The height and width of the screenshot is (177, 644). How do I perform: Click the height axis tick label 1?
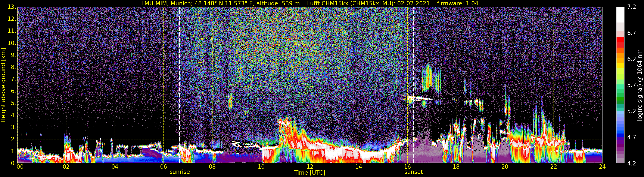click(x=13, y=151)
